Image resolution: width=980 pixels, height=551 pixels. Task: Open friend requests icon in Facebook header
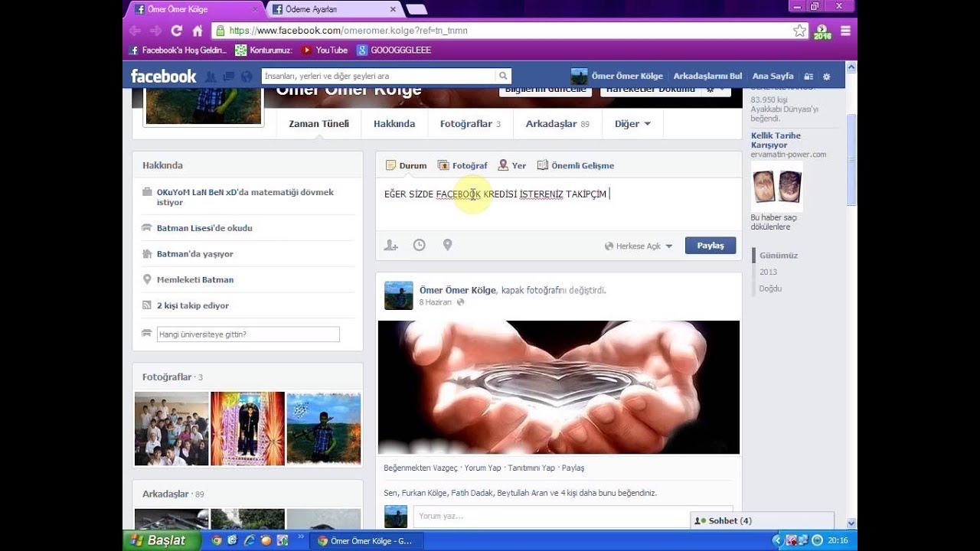211,77
